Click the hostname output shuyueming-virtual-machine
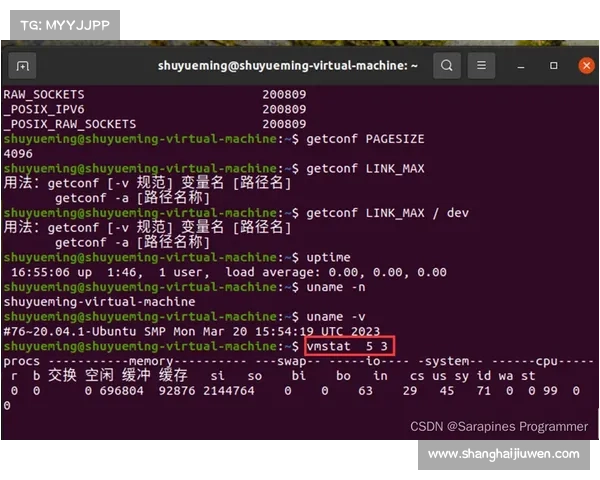Screen dimensions: 600x480 [99, 302]
